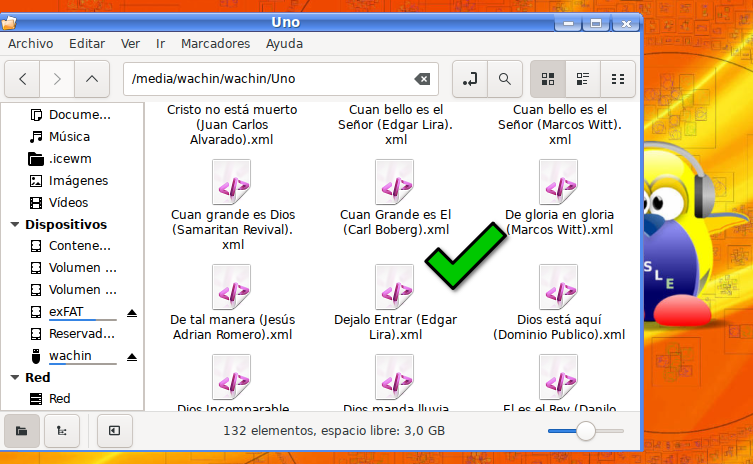
Task: Select the Dios manda lluvia file icon
Action: point(395,377)
